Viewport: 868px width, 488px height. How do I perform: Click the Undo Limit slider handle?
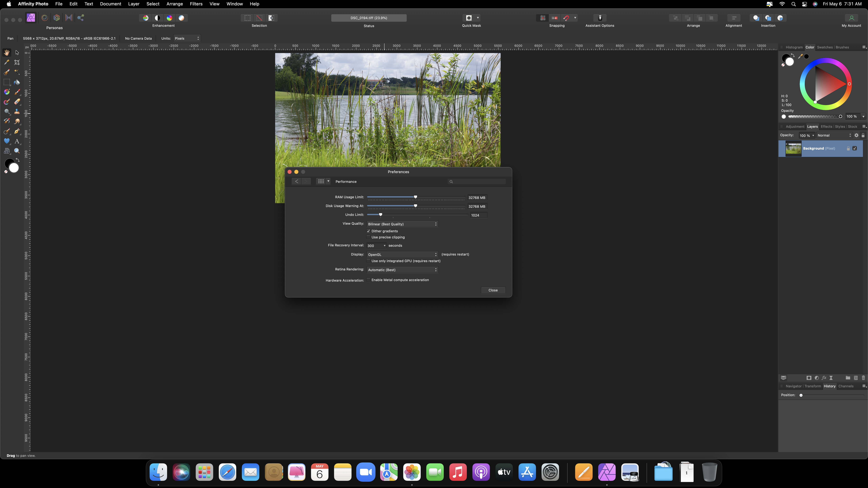point(380,215)
